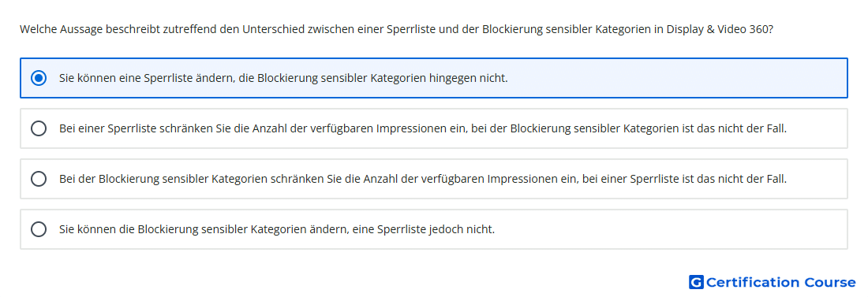Pick radio for "Sie können die Blockierung sensibler Kategorien ändern"
This screenshot has height=297, width=868.
39,229
